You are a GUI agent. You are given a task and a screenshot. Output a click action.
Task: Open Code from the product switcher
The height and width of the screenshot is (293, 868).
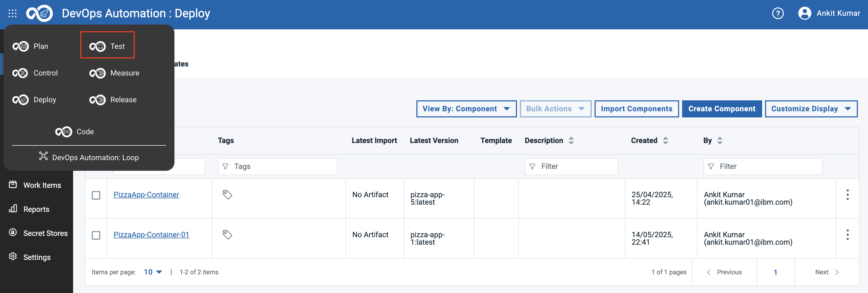[x=74, y=132]
